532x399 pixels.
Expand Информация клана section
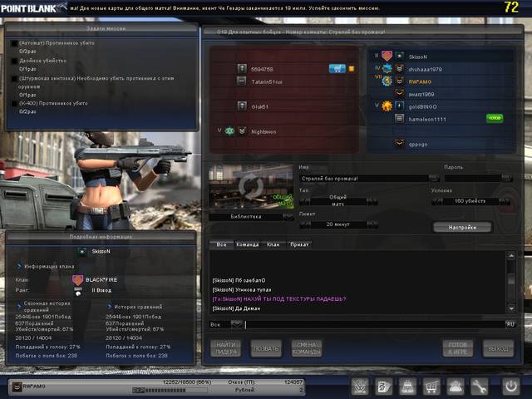[x=19, y=266]
